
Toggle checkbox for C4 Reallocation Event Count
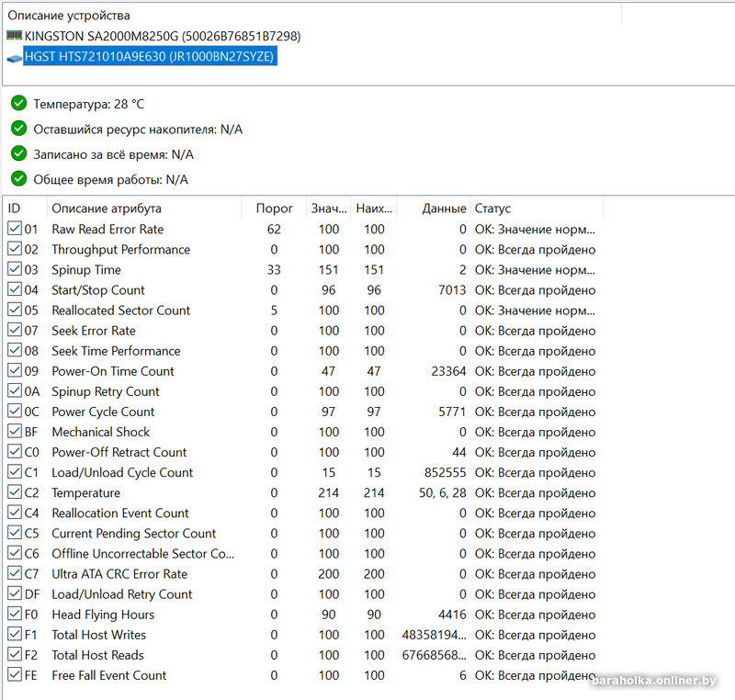[15, 513]
